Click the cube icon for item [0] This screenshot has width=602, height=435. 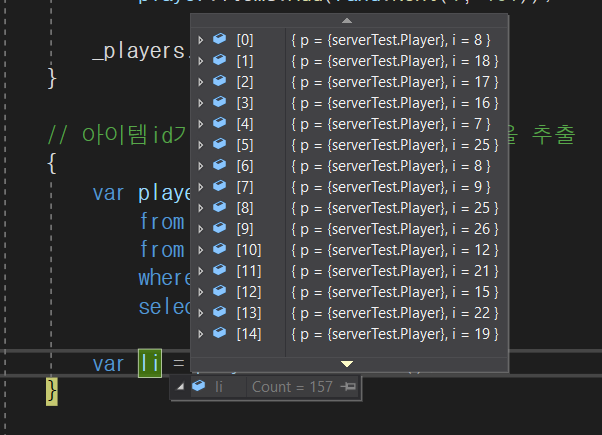coord(219,40)
